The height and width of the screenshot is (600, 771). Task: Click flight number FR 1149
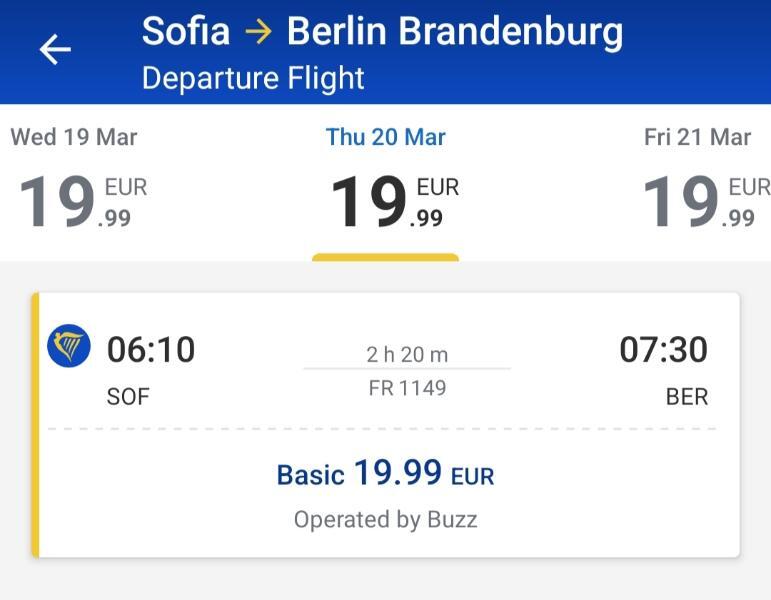(408, 388)
